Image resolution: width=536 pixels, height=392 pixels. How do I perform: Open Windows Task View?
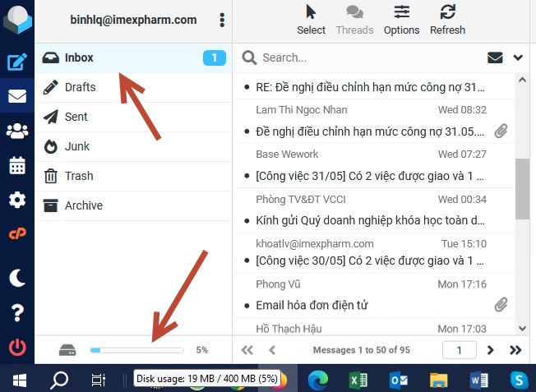tap(99, 380)
